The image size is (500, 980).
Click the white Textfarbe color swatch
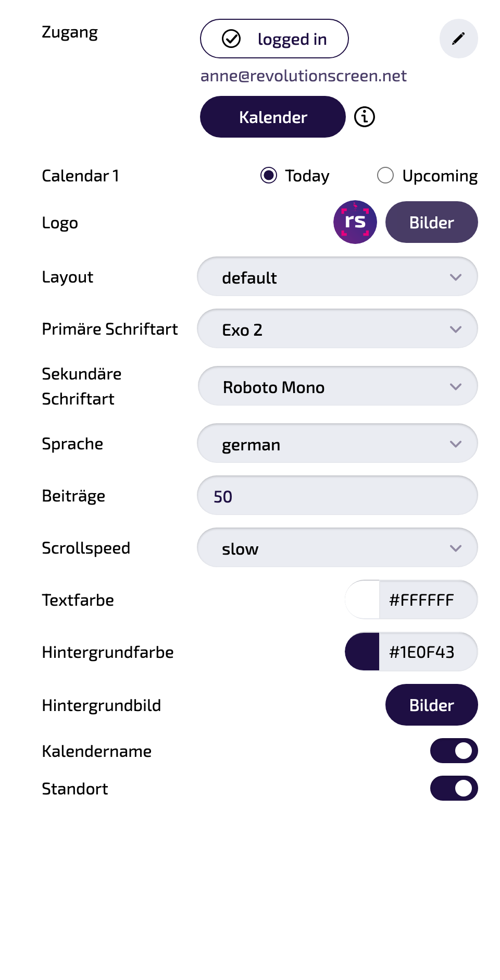point(362,599)
